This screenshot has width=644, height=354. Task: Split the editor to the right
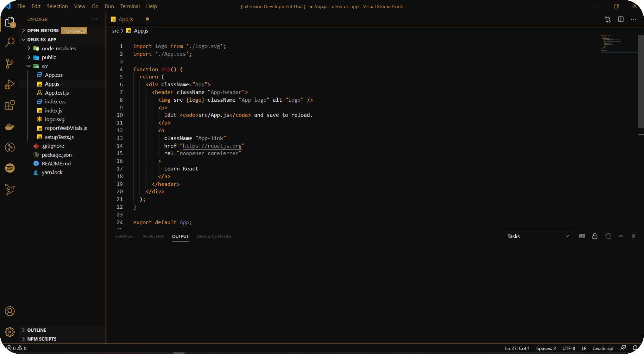tap(621, 19)
